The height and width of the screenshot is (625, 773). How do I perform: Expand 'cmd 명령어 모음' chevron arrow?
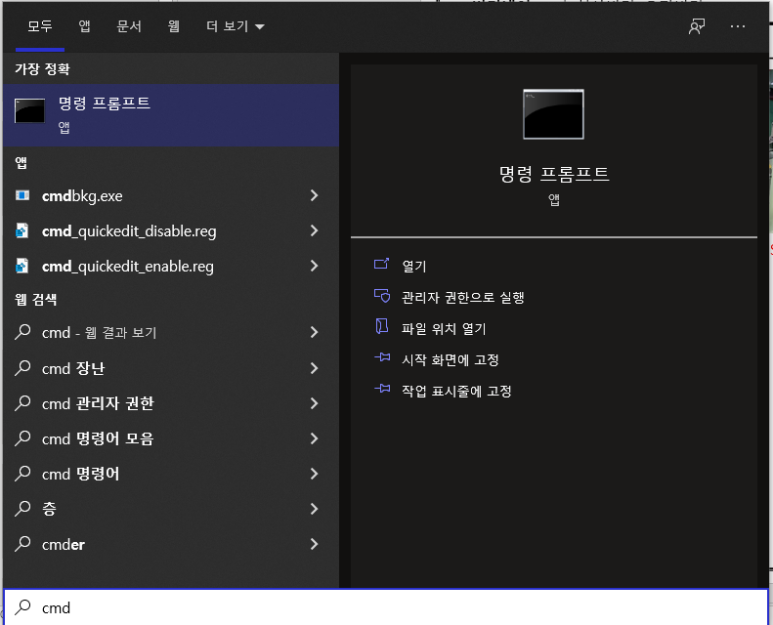point(314,439)
